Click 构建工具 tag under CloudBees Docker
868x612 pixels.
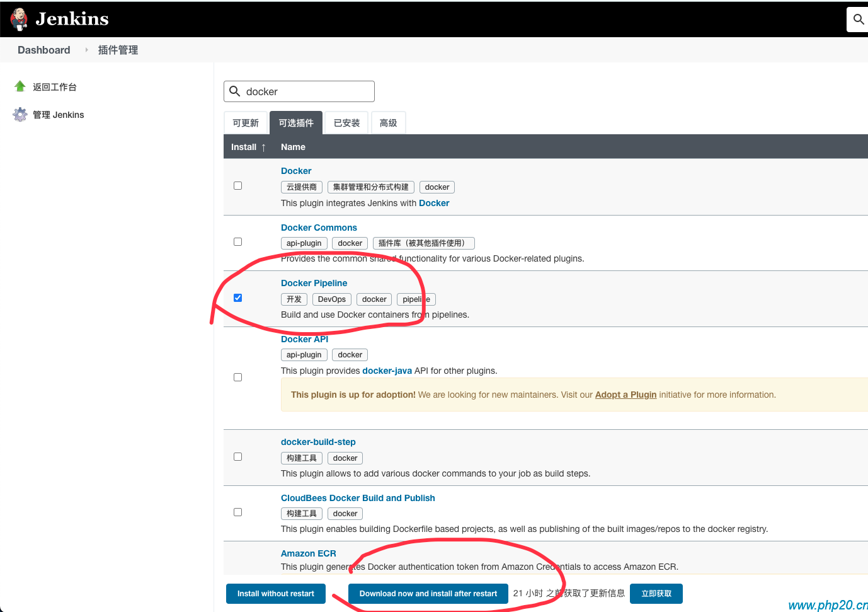(302, 514)
